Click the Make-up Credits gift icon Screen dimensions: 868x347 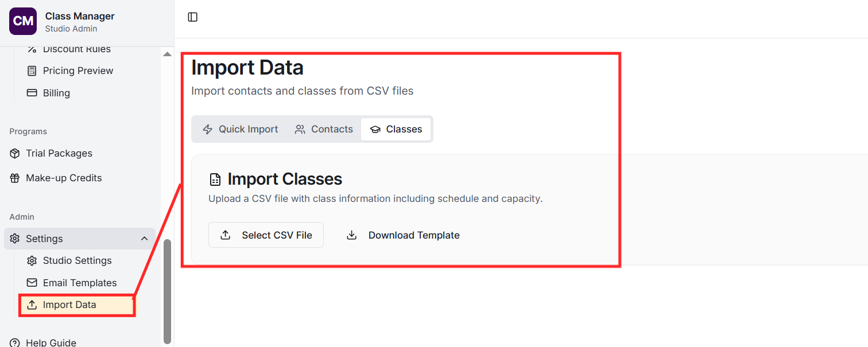[15, 178]
